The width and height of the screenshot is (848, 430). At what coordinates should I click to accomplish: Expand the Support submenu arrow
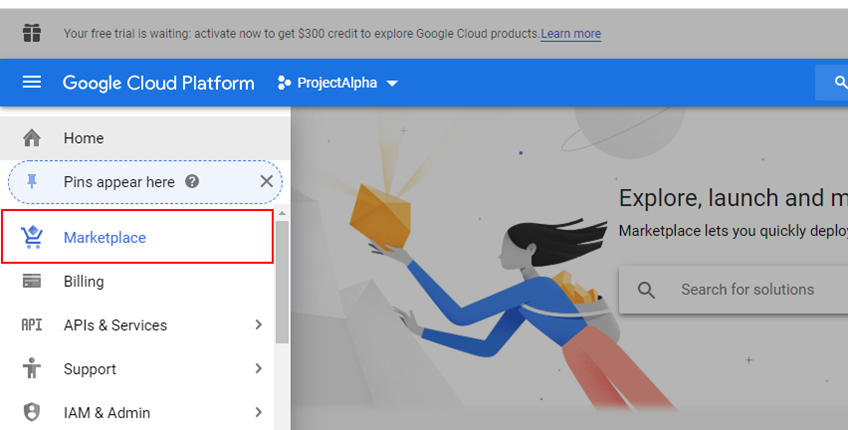(x=259, y=368)
